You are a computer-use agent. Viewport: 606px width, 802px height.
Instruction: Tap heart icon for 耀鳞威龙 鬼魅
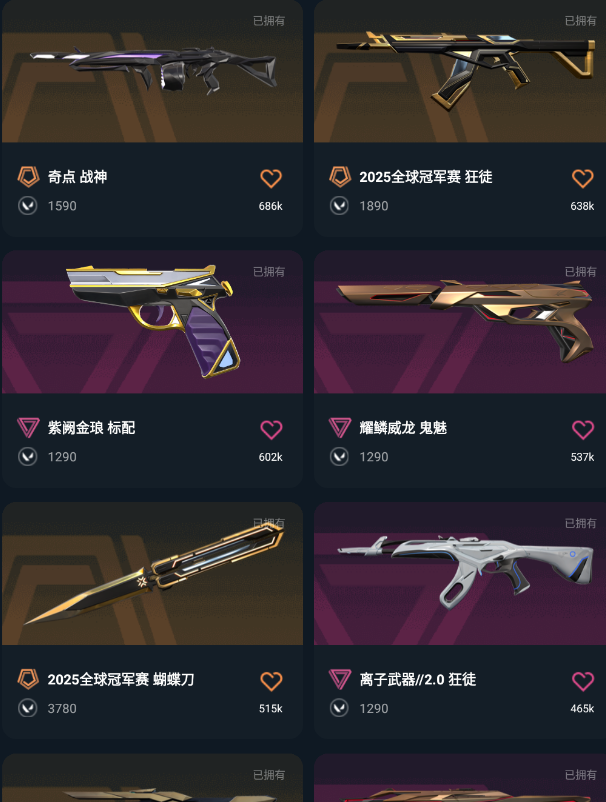(582, 430)
